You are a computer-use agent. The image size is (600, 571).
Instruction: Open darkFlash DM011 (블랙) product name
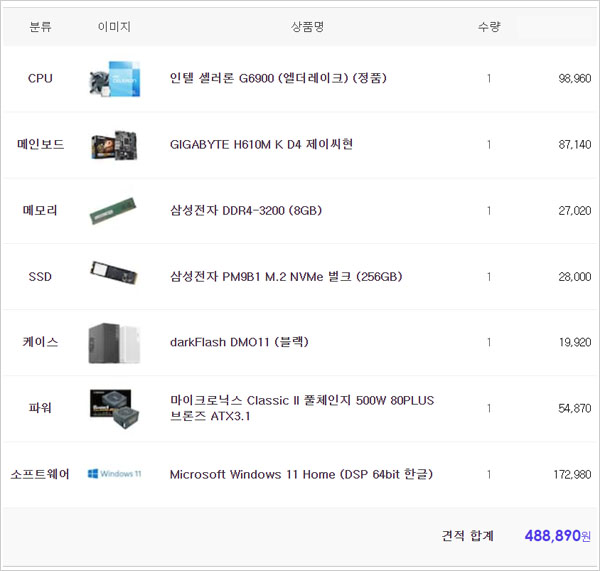coord(239,342)
